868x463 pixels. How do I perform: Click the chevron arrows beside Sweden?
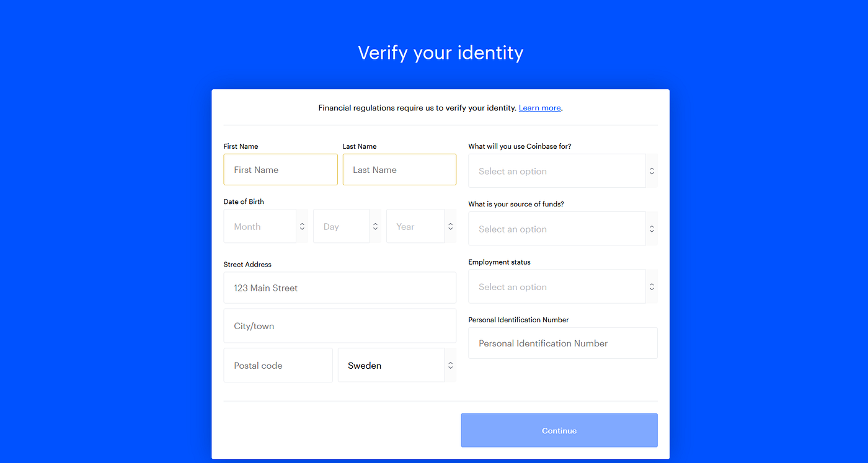click(451, 366)
